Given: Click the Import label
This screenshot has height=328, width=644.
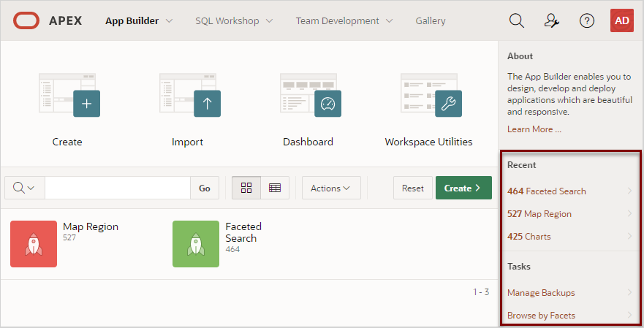Looking at the screenshot, I should 187,142.
